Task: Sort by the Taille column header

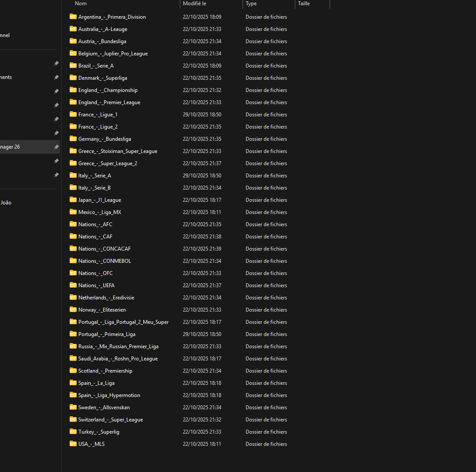Action: tap(304, 3)
